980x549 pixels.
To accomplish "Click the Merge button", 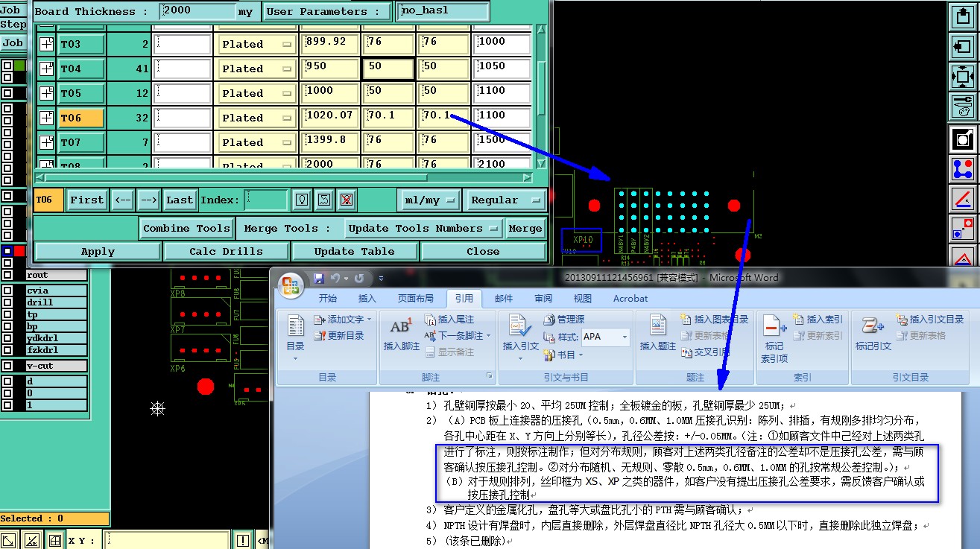I will coord(525,228).
